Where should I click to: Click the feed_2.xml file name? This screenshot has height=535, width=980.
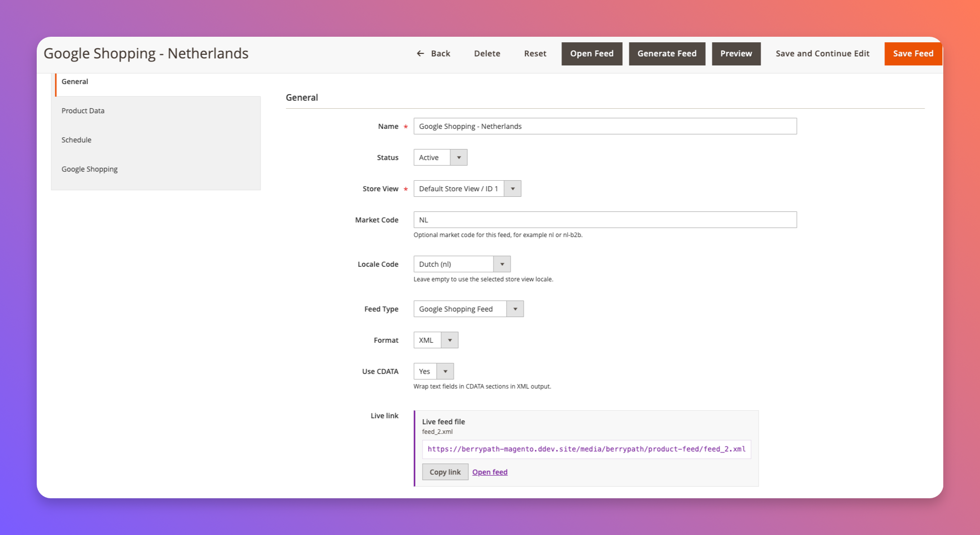437,432
